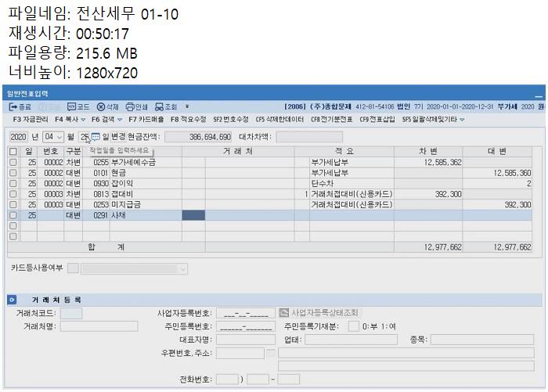Click the 업태 input field
This screenshot has width=548, height=392.
point(352,340)
